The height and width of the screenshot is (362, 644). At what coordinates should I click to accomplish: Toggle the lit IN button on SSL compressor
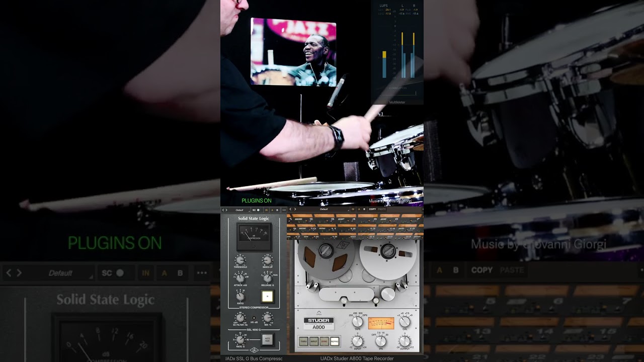[267, 296]
